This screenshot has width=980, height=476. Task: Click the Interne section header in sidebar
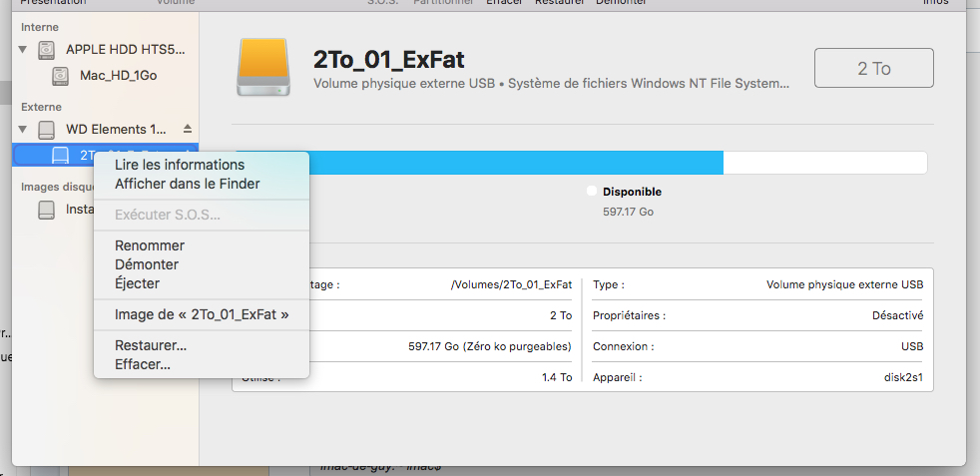pos(40,27)
